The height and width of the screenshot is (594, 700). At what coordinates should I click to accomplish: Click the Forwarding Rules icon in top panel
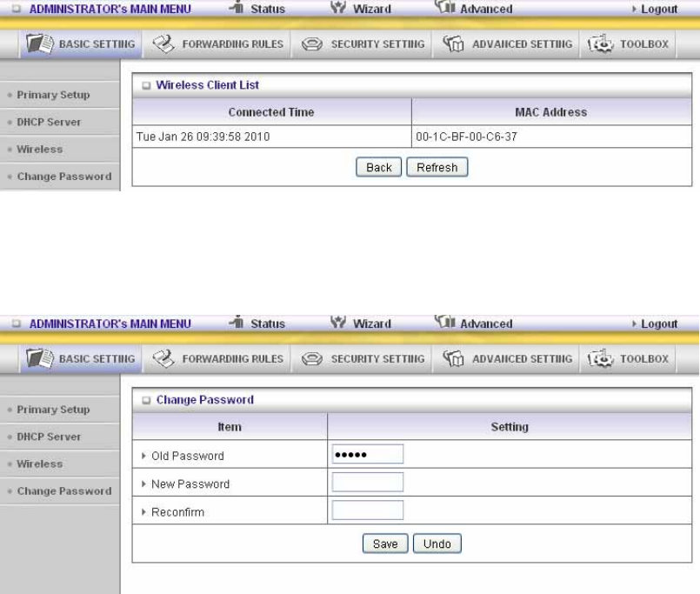[163, 43]
